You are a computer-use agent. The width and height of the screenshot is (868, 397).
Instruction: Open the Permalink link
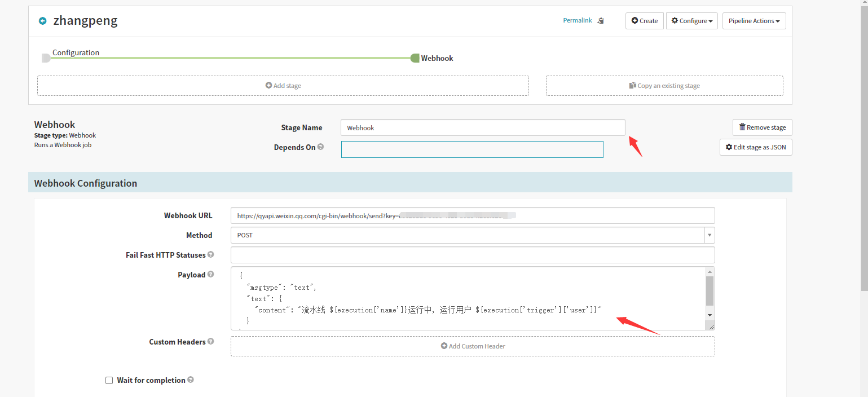578,20
